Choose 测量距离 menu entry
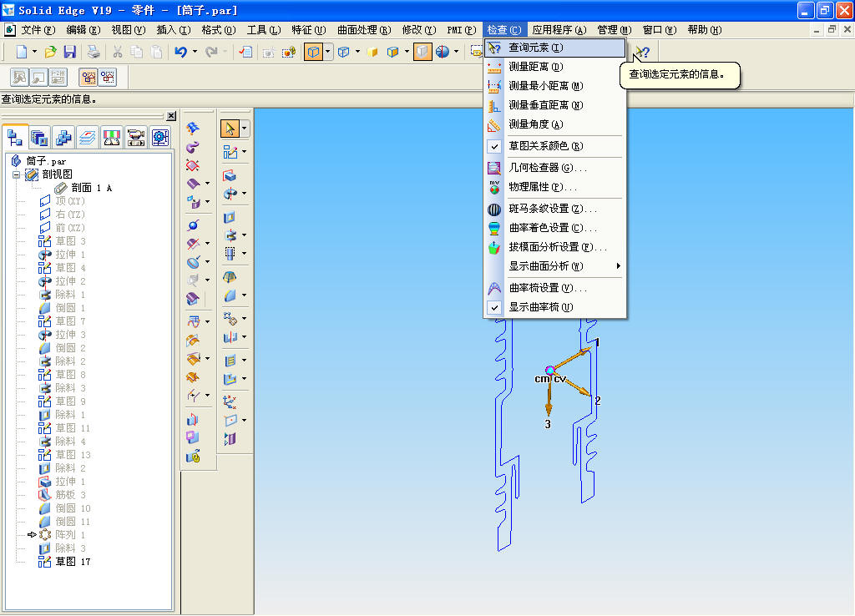The image size is (855, 616). [555, 67]
